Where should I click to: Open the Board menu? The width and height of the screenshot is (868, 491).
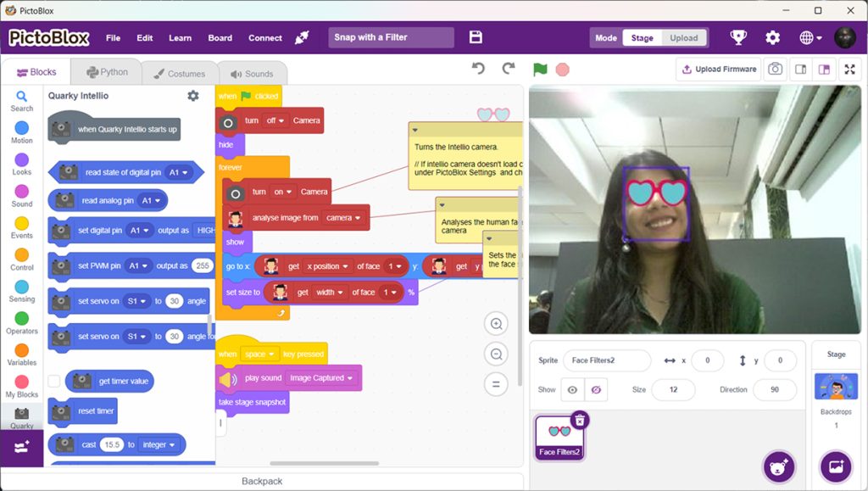click(220, 37)
